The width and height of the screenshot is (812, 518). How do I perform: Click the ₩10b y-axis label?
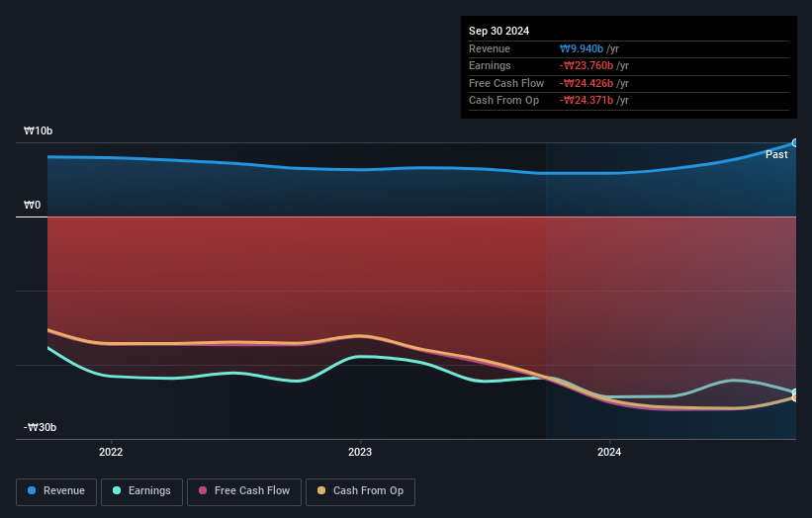click(x=39, y=130)
